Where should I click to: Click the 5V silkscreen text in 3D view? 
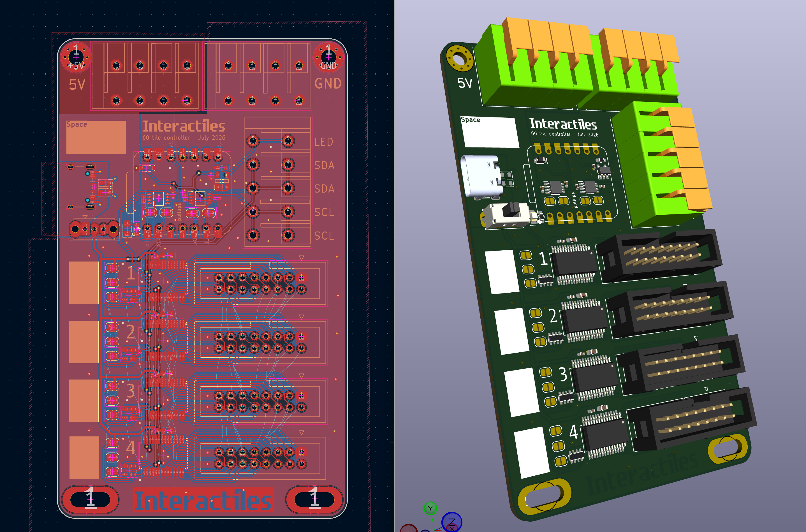tap(465, 84)
